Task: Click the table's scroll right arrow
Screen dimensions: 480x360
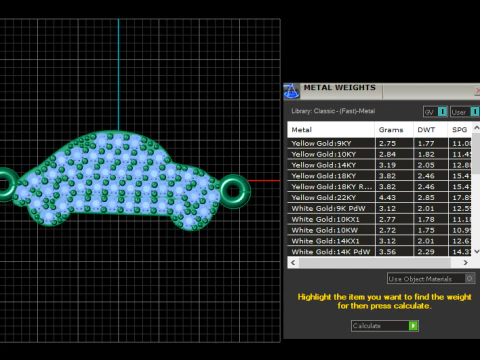Action: pyautogui.click(x=466, y=263)
